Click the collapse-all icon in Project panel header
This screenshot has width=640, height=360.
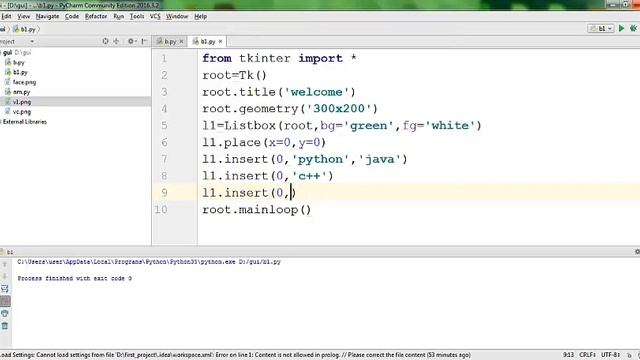point(116,41)
